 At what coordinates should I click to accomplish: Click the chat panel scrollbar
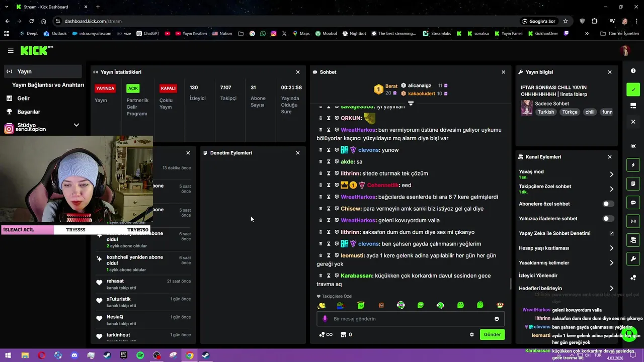click(x=511, y=284)
